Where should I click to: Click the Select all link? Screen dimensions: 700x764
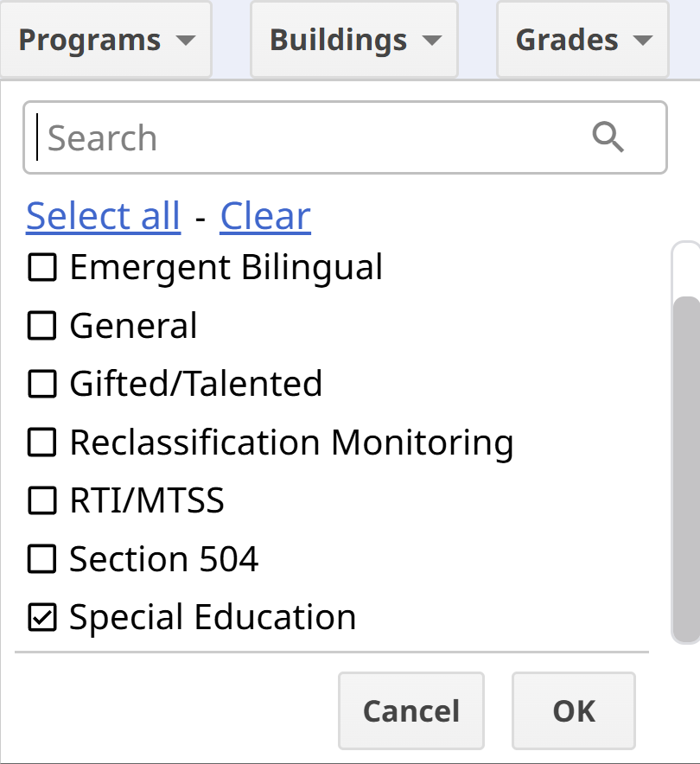click(103, 216)
